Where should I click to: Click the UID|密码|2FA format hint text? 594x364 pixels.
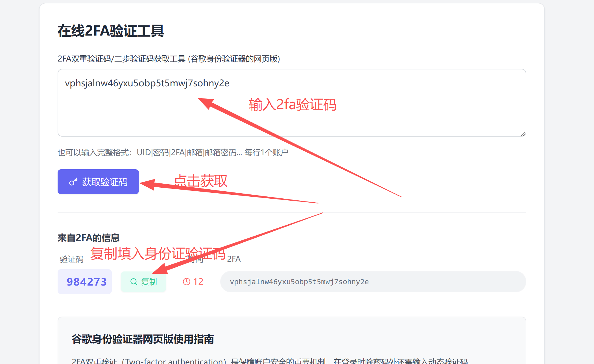(x=173, y=153)
